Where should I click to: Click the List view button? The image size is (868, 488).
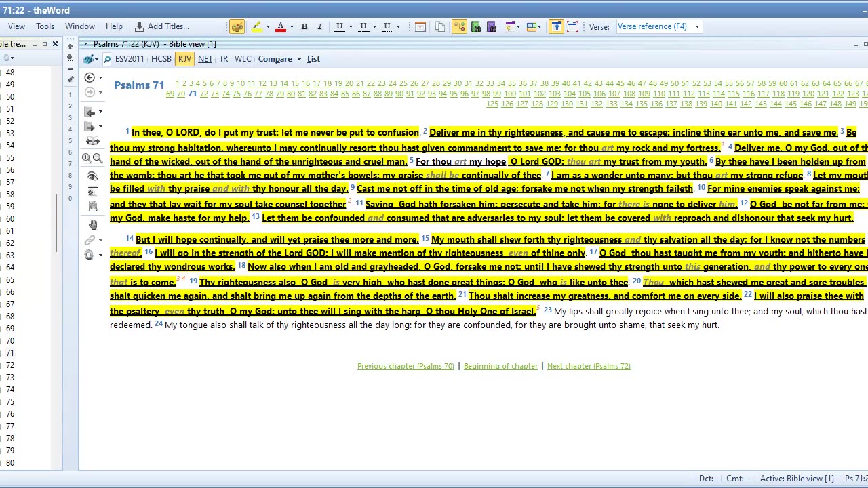(x=313, y=59)
